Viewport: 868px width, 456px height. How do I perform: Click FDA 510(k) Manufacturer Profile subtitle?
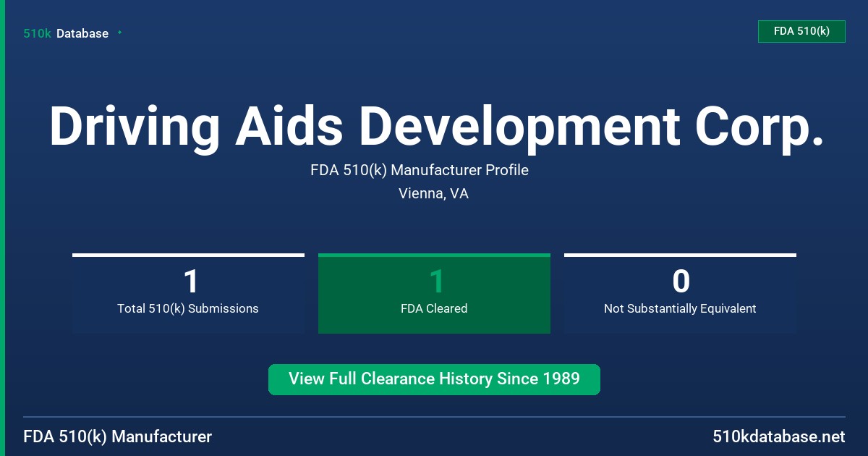coord(420,170)
